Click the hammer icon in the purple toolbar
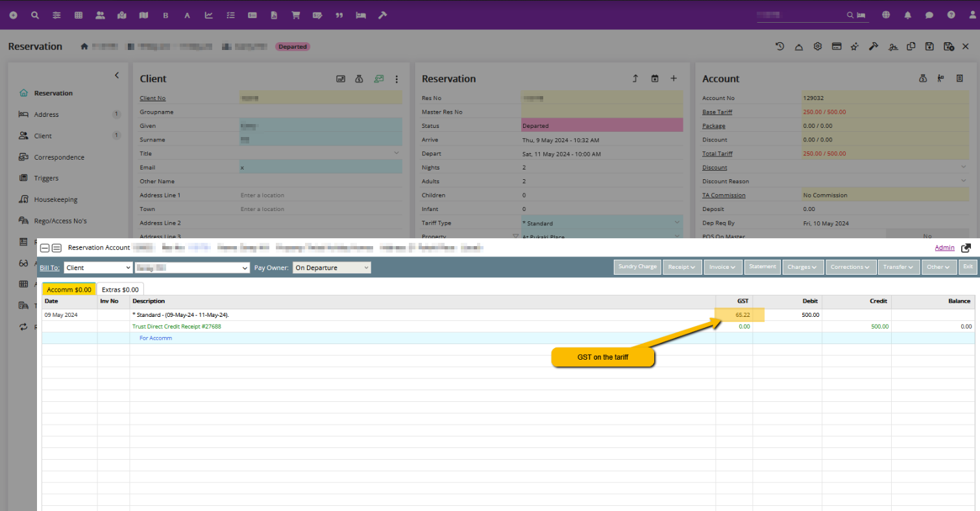The height and width of the screenshot is (511, 980). 382,15
